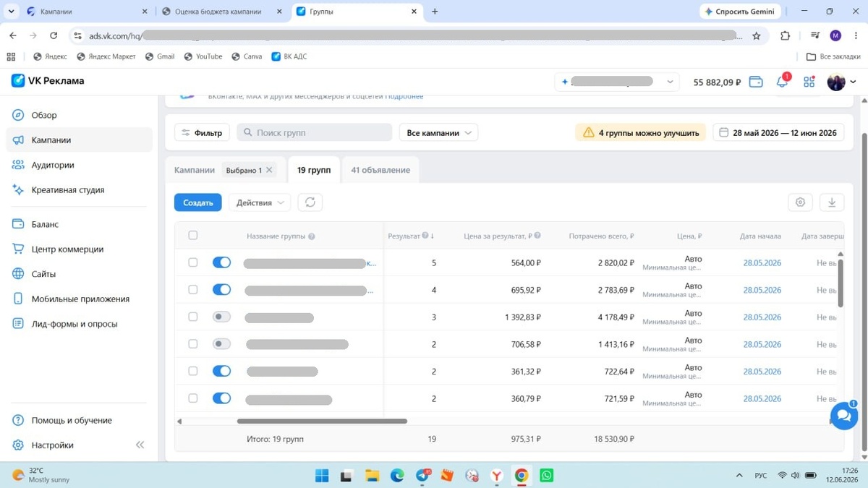868x488 pixels.
Task: Open the support chat bubble
Action: tap(843, 416)
